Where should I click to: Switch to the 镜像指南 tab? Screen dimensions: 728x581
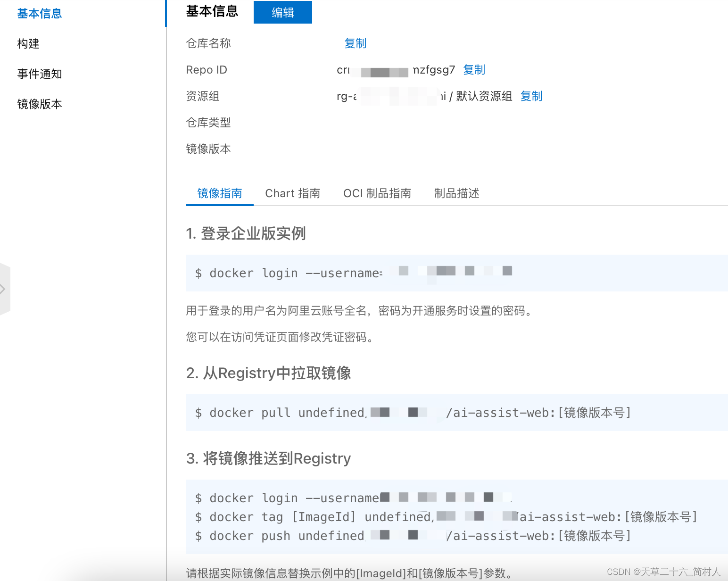220,193
